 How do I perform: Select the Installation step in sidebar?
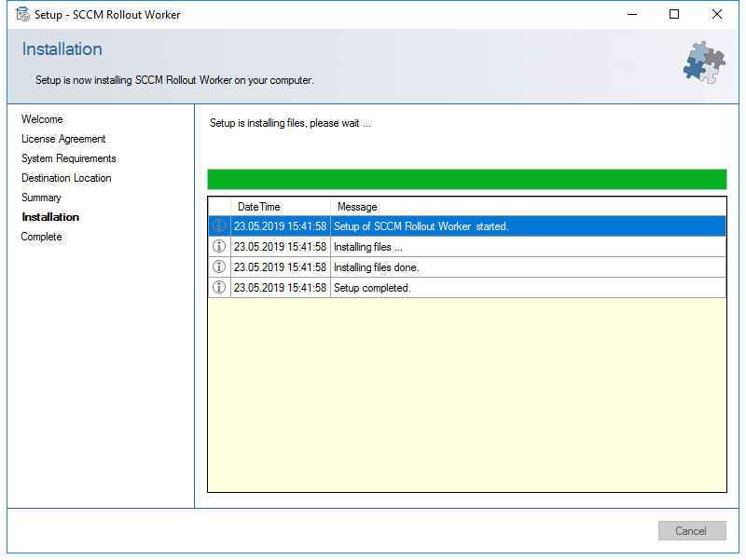[x=50, y=217]
